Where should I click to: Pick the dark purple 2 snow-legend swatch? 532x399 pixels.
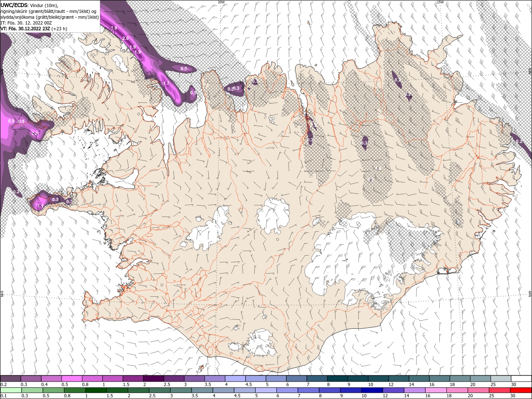pos(153,379)
